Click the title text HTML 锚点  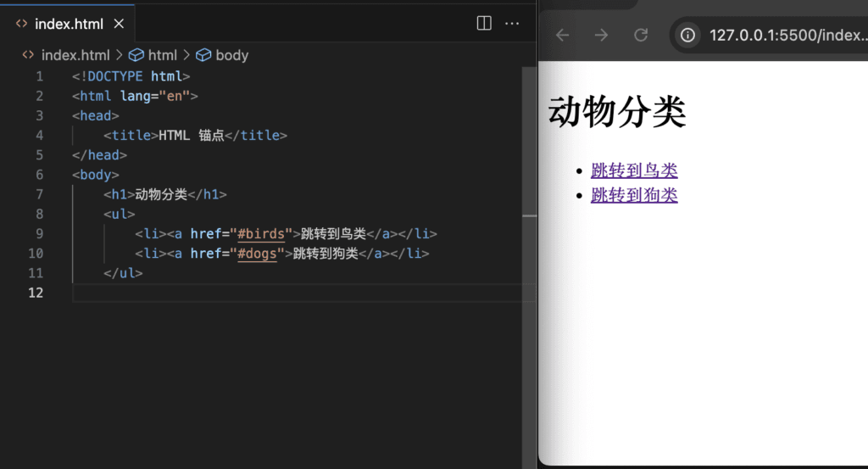coord(191,136)
